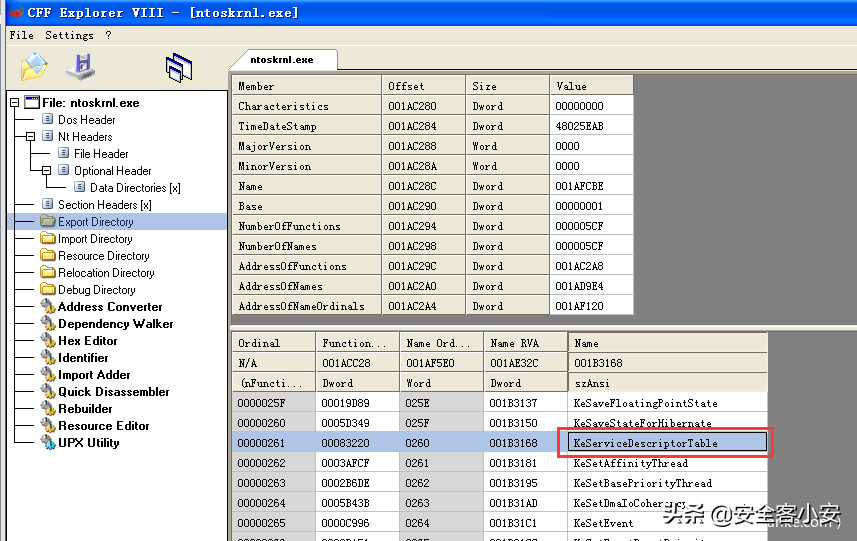857x541 pixels.
Task: Launch Dependency Walker tool icon
Action: coord(48,323)
